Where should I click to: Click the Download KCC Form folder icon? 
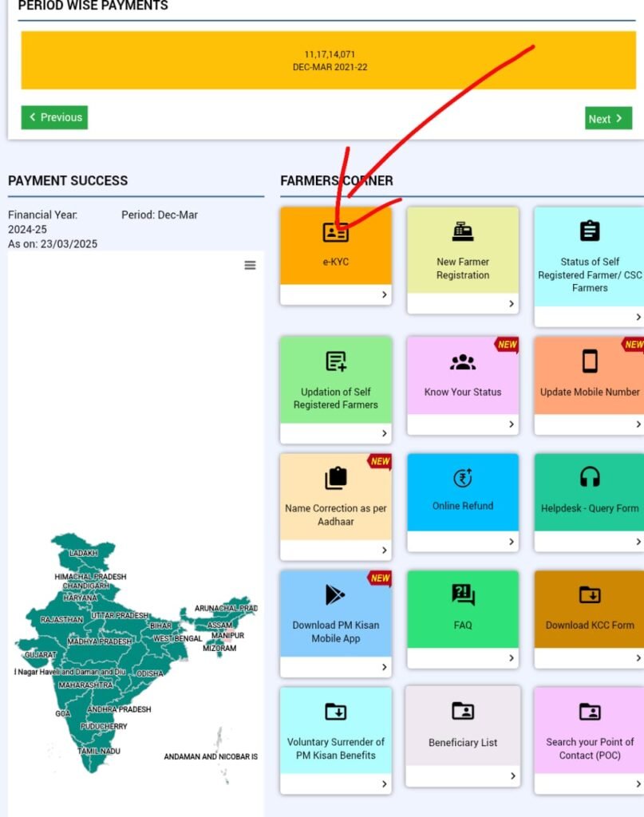pos(590,594)
